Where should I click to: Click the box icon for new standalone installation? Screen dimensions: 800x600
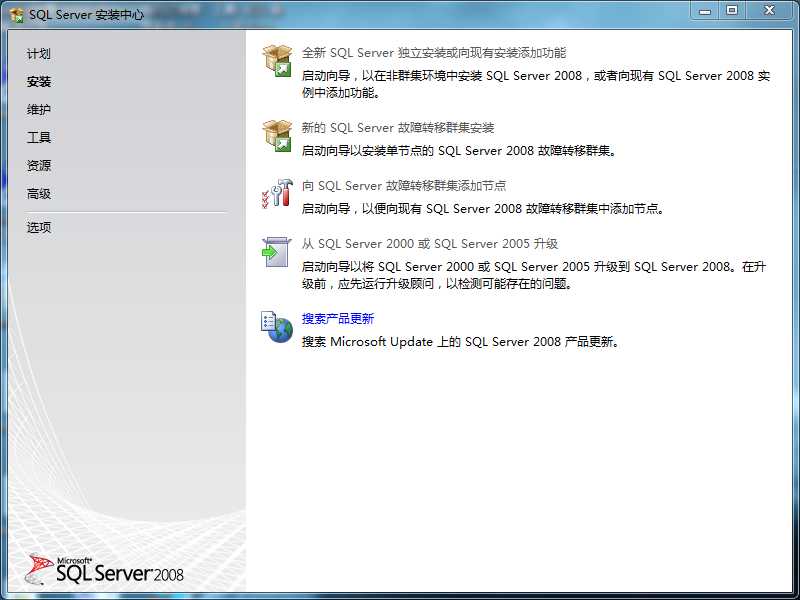pyautogui.click(x=277, y=60)
